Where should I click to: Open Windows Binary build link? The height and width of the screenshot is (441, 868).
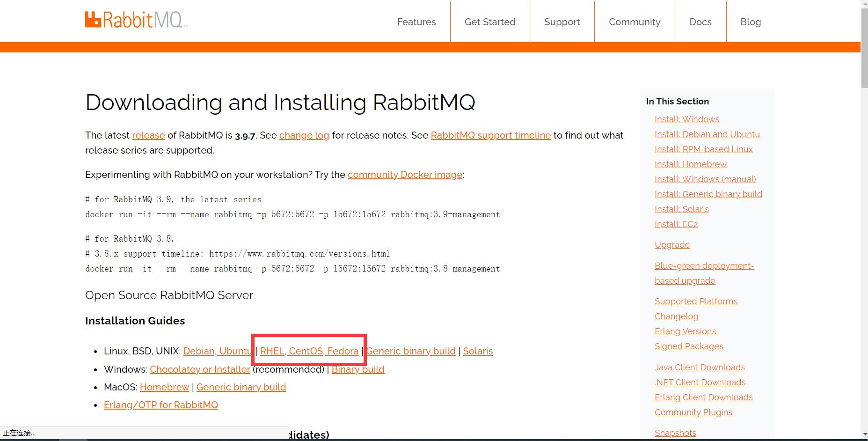[358, 369]
